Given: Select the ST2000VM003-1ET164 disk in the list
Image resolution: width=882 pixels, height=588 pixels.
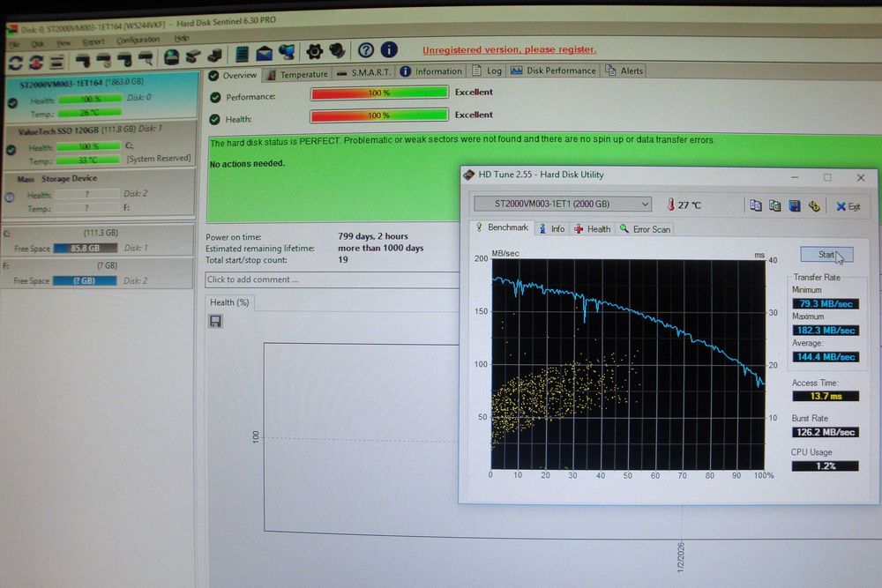Looking at the screenshot, I should pyautogui.click(x=101, y=97).
